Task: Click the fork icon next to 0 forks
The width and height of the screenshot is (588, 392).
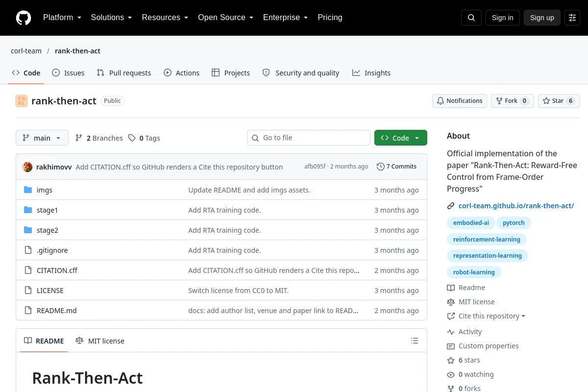Action: [451, 389]
